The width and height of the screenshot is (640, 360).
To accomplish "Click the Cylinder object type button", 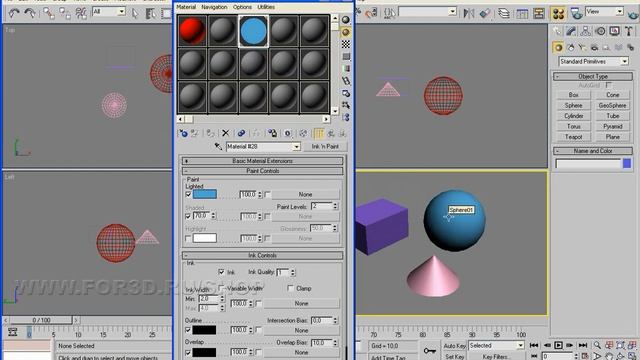I will click(x=573, y=116).
